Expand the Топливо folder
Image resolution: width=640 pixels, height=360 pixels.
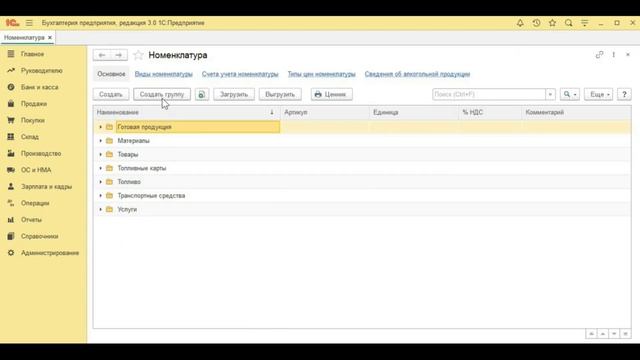point(100,182)
